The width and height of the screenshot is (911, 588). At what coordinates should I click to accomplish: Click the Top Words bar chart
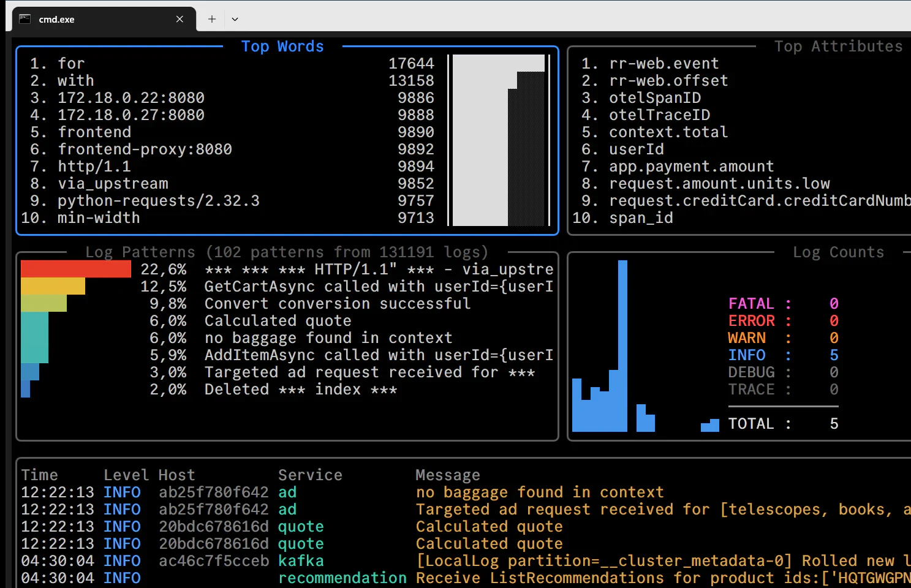tap(499, 140)
